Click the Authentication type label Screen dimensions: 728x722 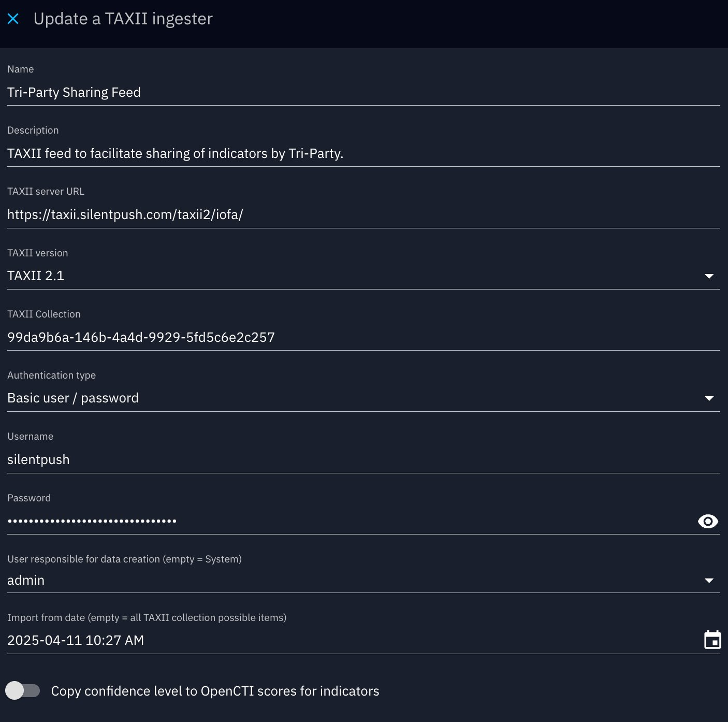pyautogui.click(x=52, y=375)
